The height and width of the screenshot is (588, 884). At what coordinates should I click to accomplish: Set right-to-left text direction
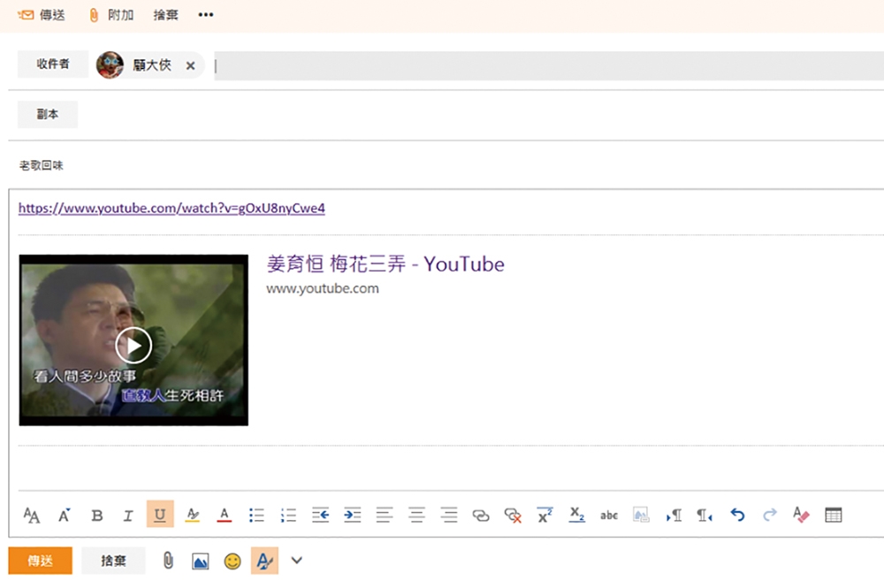705,515
